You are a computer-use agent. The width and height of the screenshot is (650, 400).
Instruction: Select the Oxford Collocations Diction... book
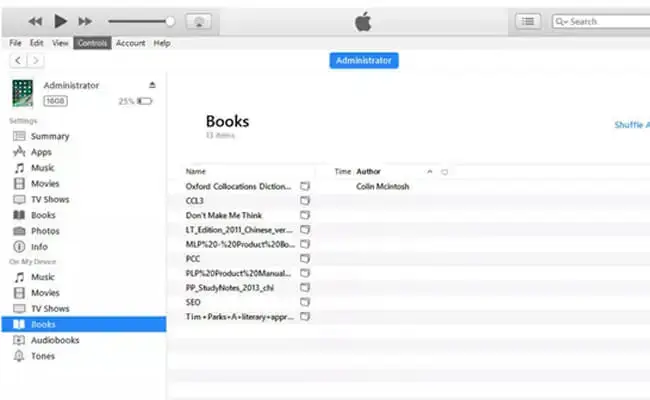tap(238, 187)
